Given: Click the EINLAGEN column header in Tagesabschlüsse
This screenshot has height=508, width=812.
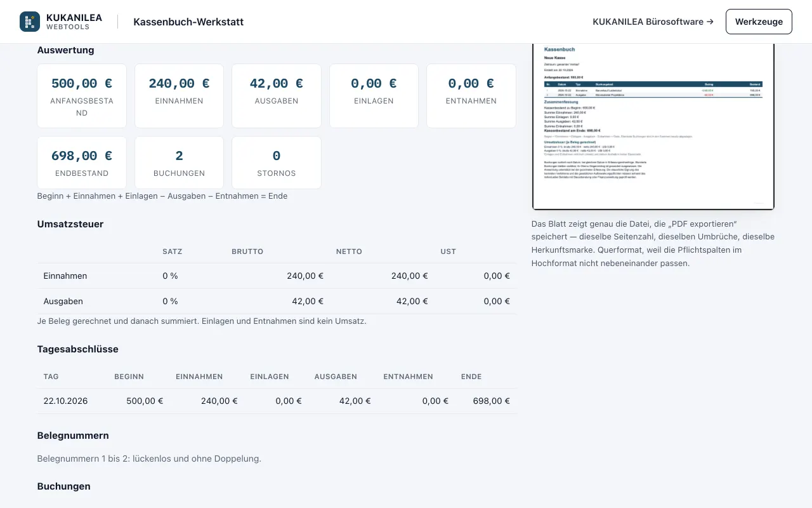Looking at the screenshot, I should click(270, 377).
